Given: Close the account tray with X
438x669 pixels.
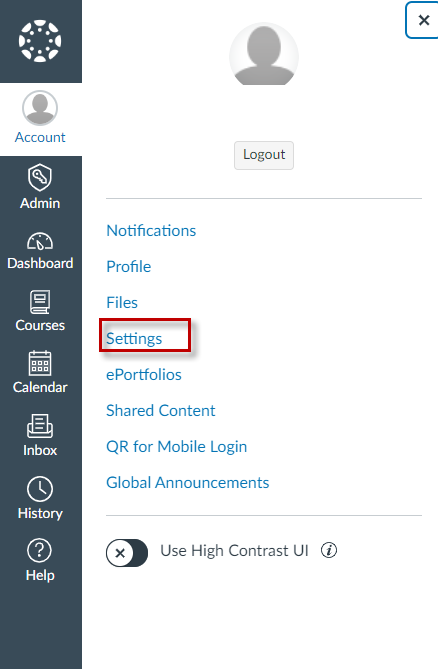Looking at the screenshot, I should (x=423, y=20).
